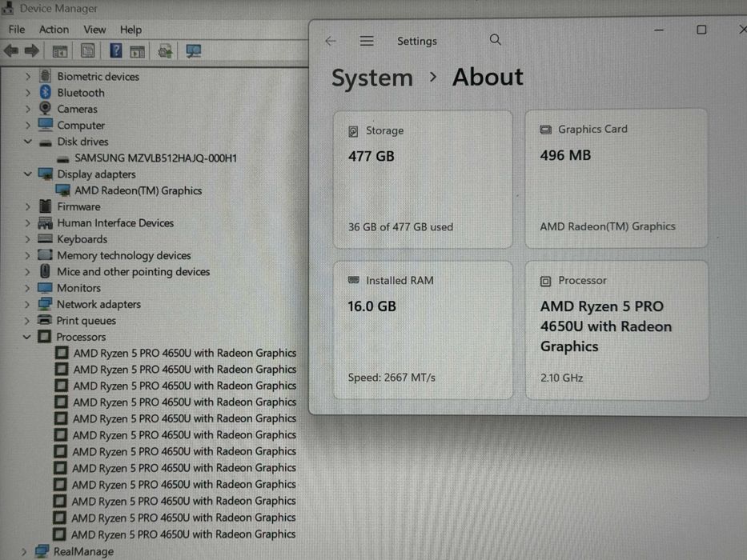Click the Monitors category icon

click(45, 288)
